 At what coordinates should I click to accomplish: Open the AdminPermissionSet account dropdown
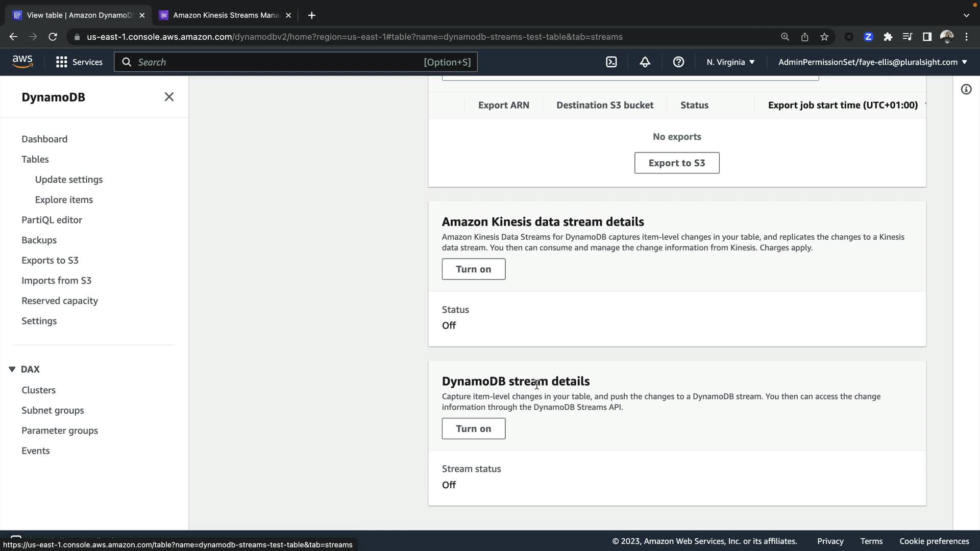tap(872, 62)
